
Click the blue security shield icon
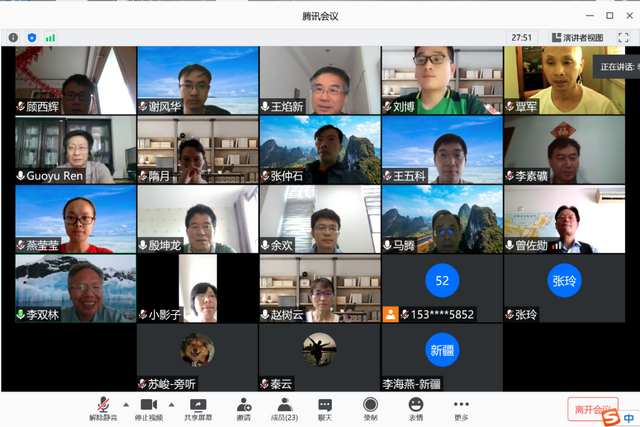pyautogui.click(x=32, y=37)
